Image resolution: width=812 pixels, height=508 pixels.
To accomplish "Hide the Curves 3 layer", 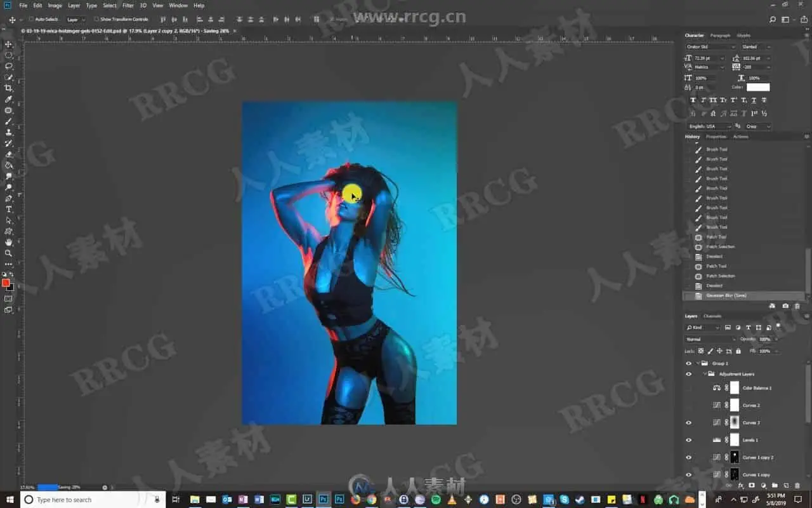I will tap(689, 422).
